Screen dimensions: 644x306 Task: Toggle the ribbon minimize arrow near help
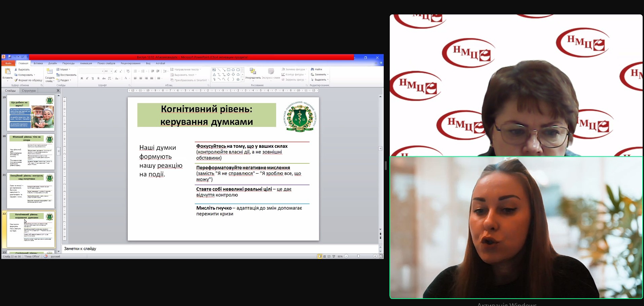pos(376,63)
